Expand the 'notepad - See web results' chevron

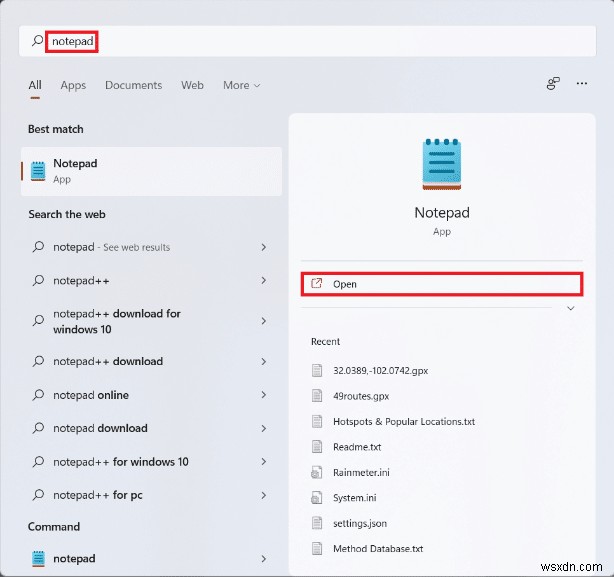click(x=264, y=247)
